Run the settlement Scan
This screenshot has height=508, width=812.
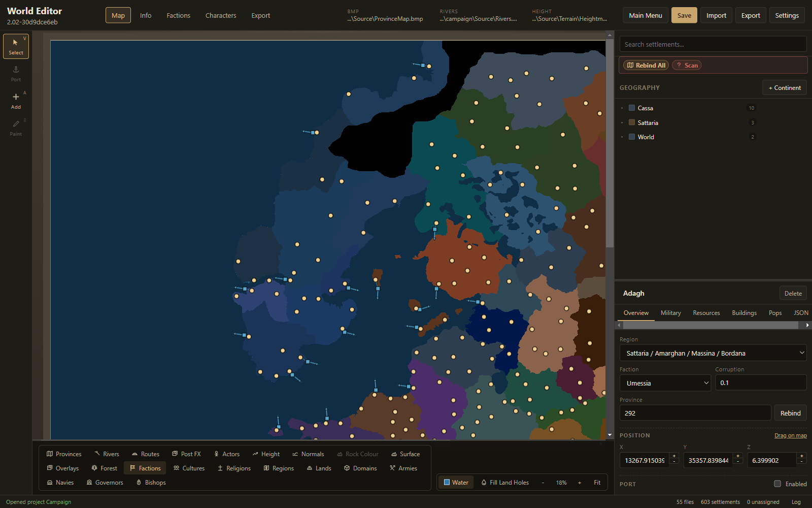[x=687, y=65]
